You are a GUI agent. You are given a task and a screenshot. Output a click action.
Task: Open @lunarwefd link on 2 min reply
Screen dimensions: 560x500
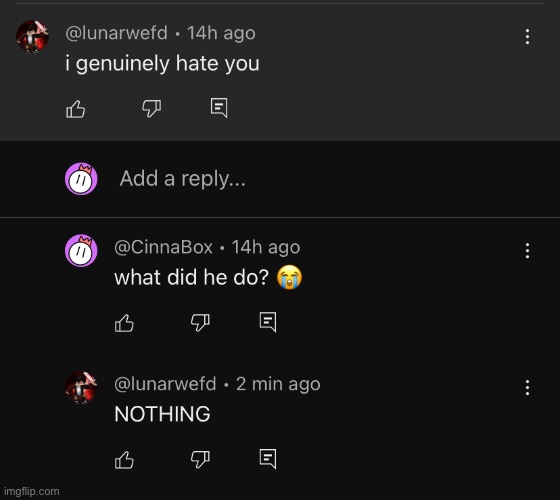coord(165,384)
